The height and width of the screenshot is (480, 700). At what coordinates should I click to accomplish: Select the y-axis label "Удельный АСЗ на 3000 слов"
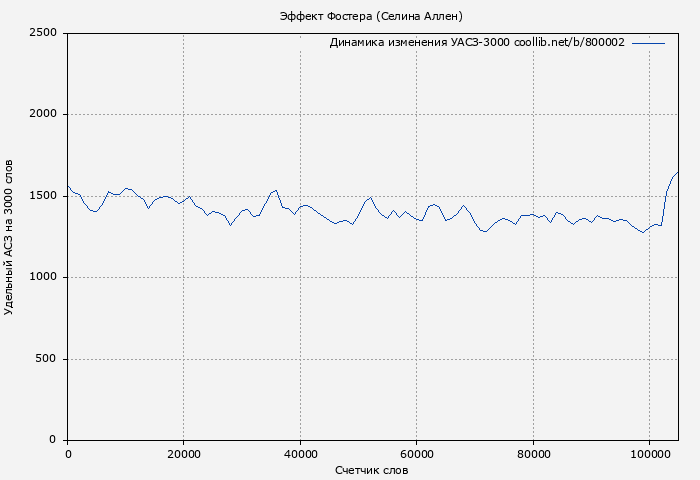(10, 236)
